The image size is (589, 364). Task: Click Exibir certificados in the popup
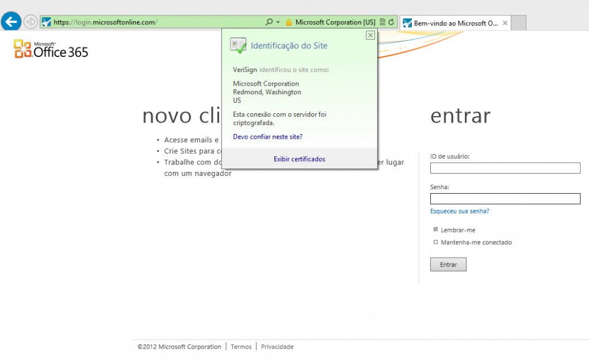click(x=299, y=159)
